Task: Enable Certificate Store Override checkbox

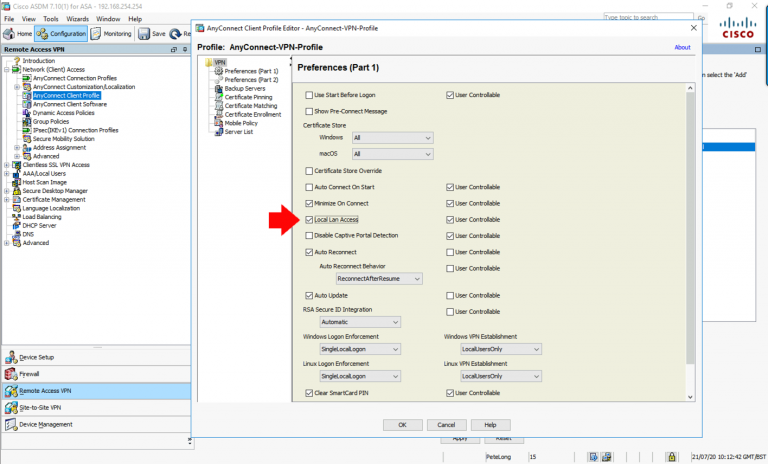Action: pyautogui.click(x=309, y=171)
